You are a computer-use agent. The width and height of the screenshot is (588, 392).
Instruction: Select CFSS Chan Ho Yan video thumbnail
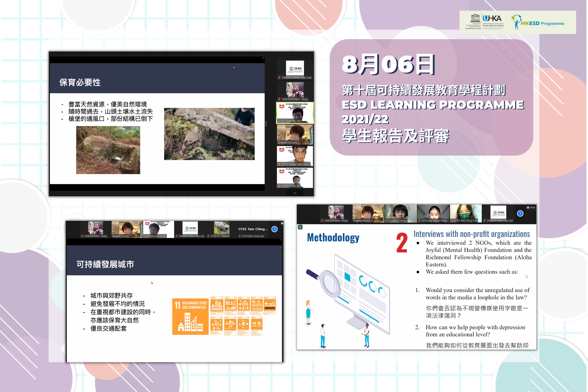pyautogui.click(x=295, y=113)
